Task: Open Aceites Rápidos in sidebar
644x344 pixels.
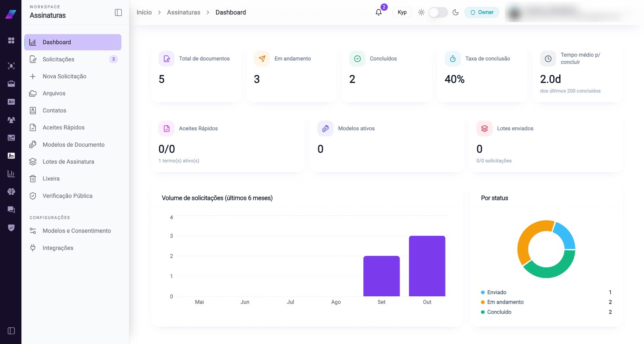Action: pyautogui.click(x=73, y=127)
